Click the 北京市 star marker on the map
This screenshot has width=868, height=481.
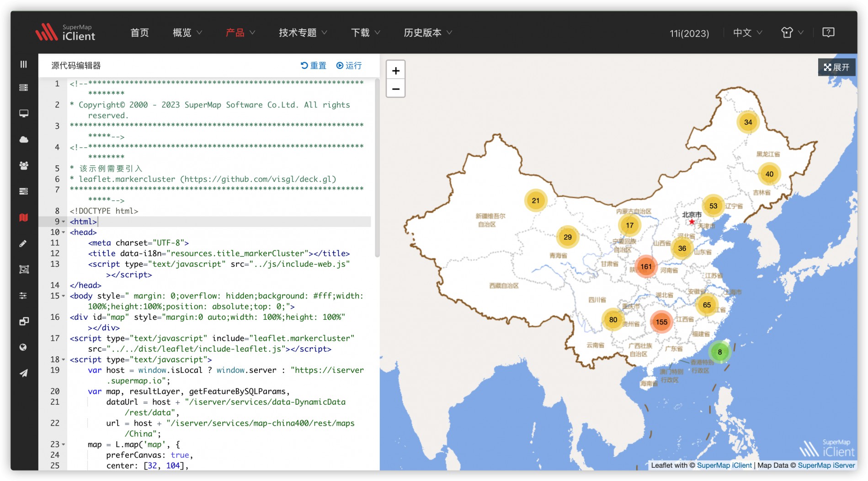692,222
